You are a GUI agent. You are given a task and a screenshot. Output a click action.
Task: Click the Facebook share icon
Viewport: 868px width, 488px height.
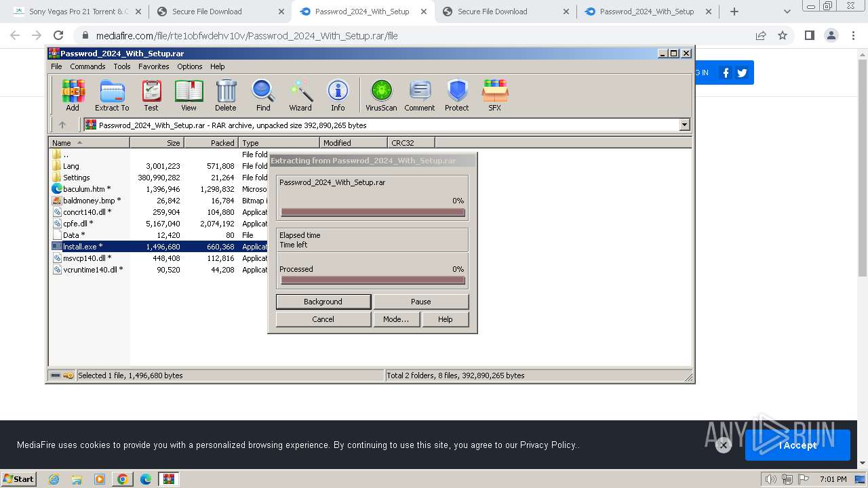(x=726, y=73)
